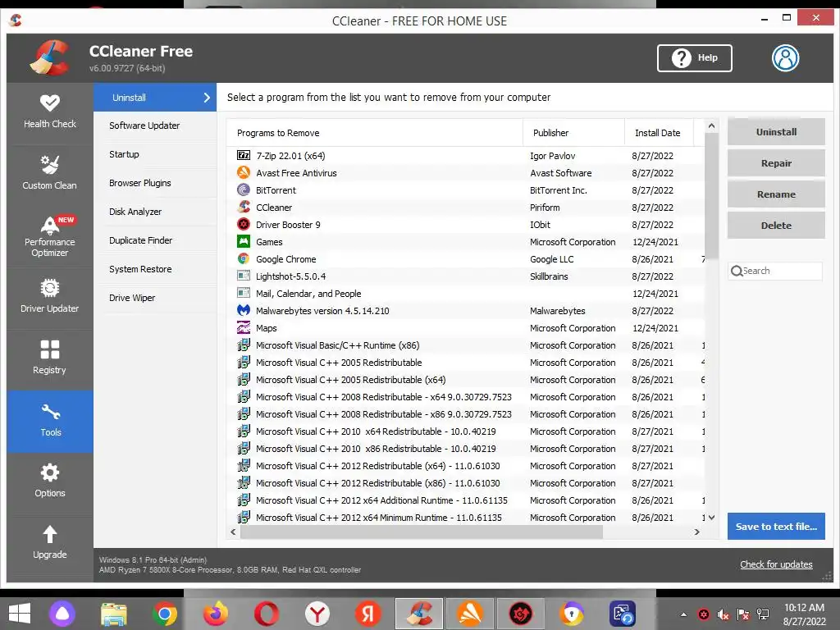Screen dimensions: 840x630
Task: Open Health Check in the sidebar
Action: point(50,112)
